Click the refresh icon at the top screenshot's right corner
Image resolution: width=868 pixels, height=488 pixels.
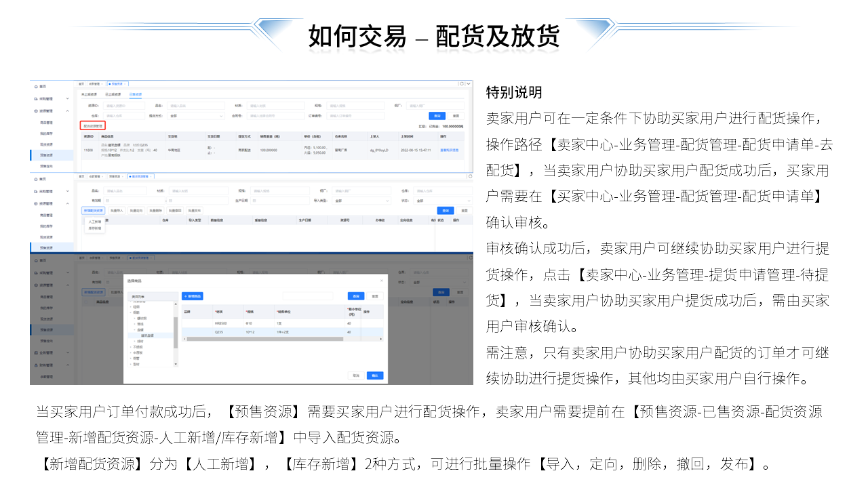[x=461, y=83]
